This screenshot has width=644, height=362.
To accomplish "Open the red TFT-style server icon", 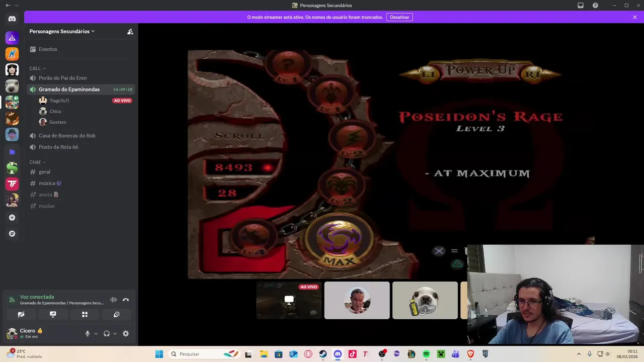I will 12,184.
